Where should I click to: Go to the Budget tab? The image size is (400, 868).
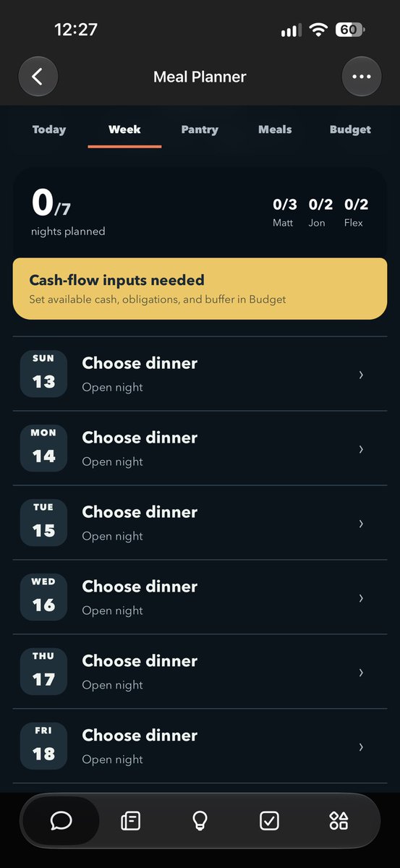pyautogui.click(x=350, y=129)
